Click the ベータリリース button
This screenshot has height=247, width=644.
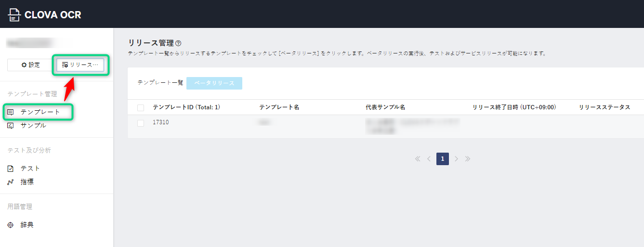point(214,83)
